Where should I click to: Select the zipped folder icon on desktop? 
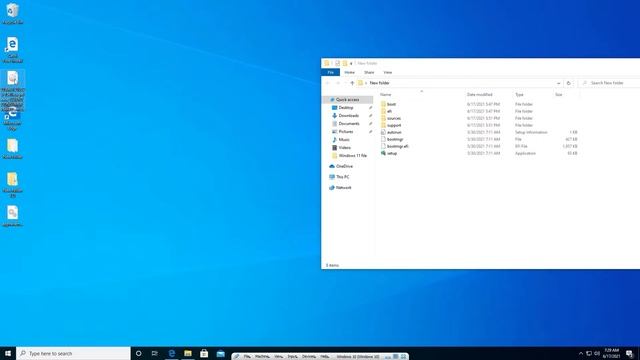[x=12, y=184]
